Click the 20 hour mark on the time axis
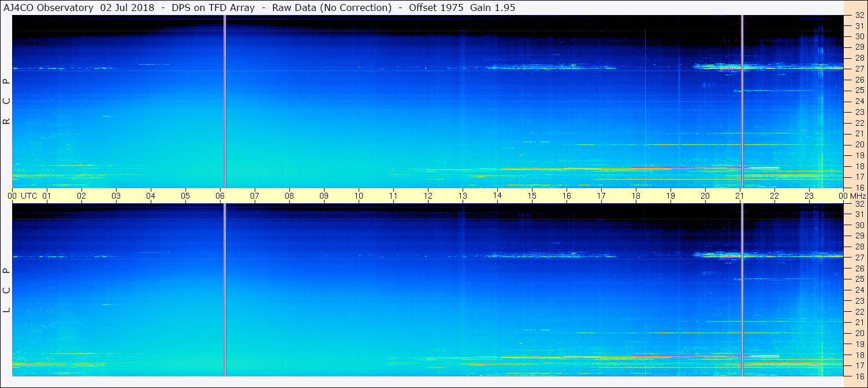Image resolution: width=868 pixels, height=388 pixels. point(705,196)
